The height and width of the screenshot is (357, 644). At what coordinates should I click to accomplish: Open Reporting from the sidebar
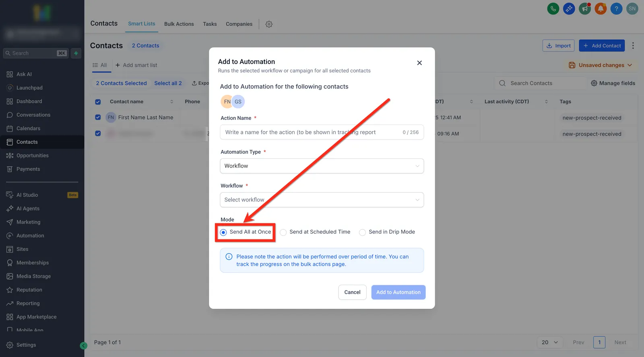coord(28,304)
